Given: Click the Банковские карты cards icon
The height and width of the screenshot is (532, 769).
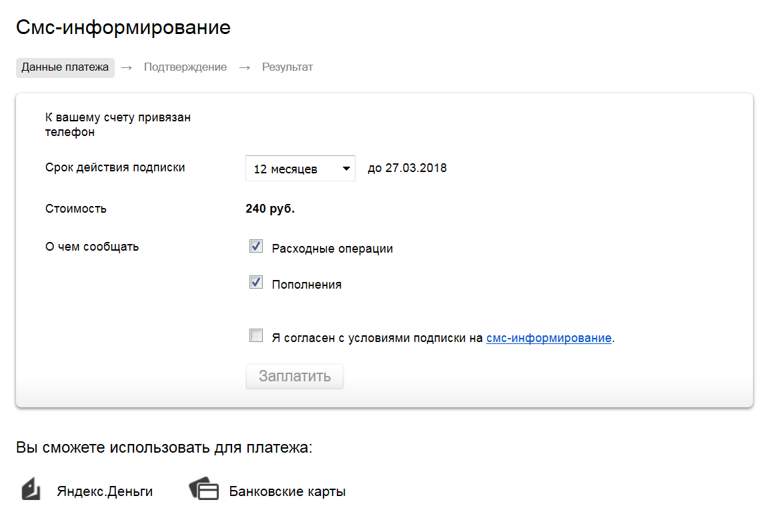Looking at the screenshot, I should tap(204, 489).
